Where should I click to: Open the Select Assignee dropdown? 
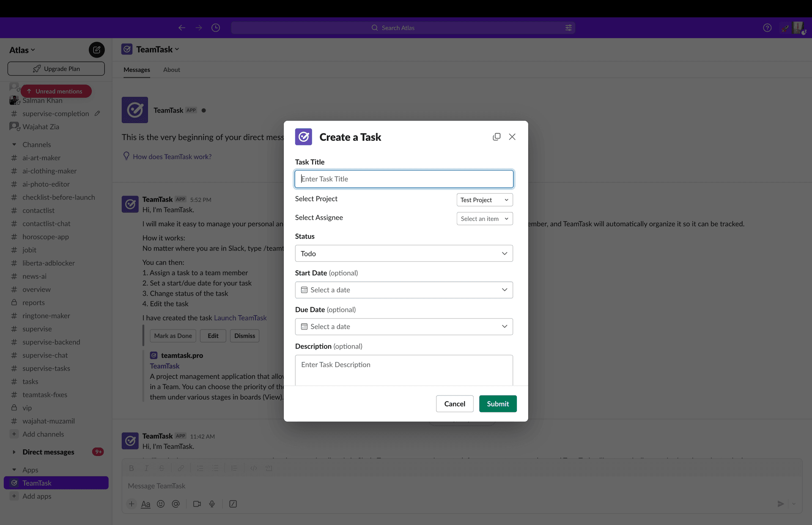point(485,219)
